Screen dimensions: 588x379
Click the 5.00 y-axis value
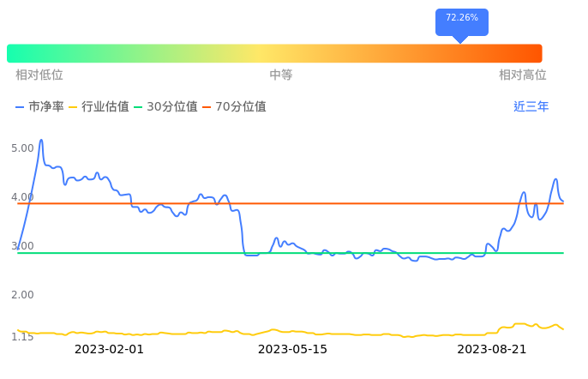[x=22, y=148]
